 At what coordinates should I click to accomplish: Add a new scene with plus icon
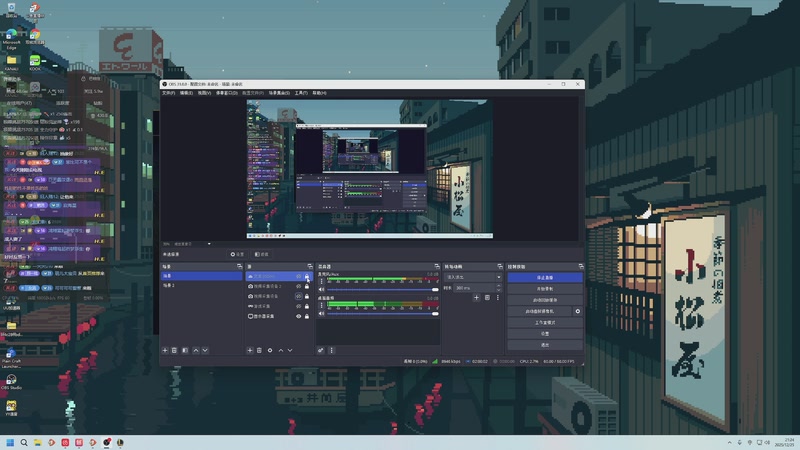(x=165, y=351)
